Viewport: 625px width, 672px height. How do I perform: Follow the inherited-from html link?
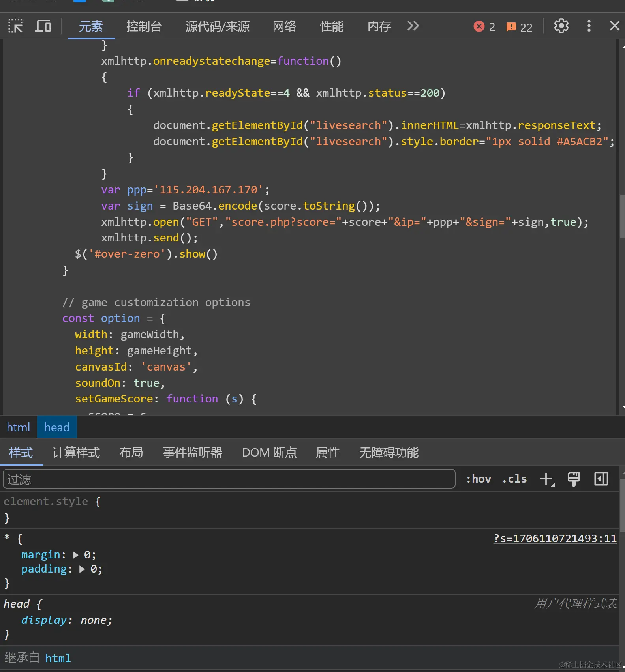58,659
